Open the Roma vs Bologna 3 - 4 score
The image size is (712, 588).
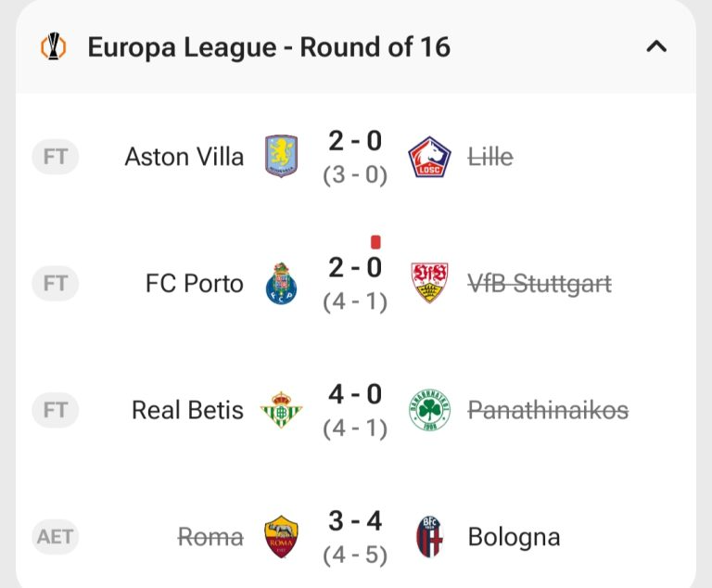click(x=355, y=521)
